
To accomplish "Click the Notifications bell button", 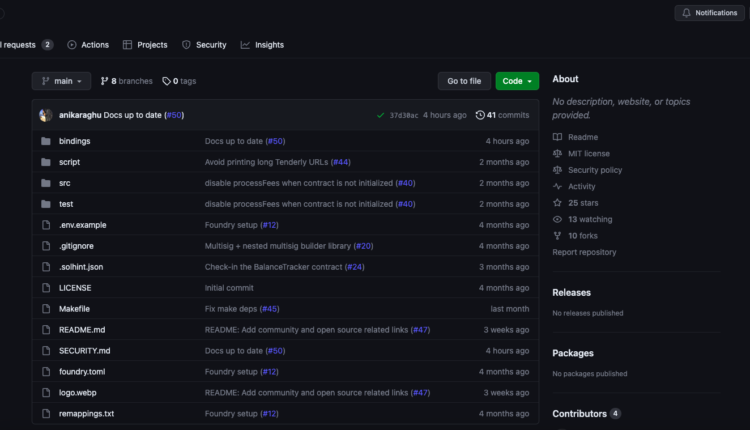I will point(710,13).
